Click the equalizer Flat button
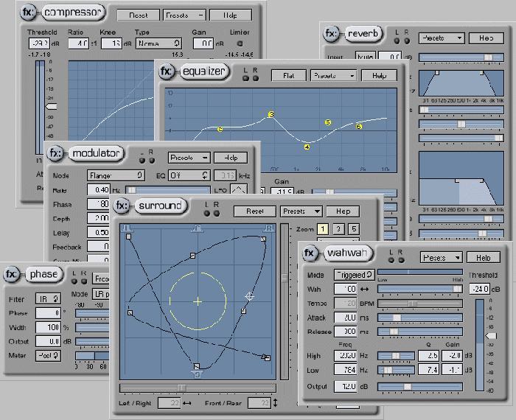The width and height of the screenshot is (516, 420). (x=289, y=75)
